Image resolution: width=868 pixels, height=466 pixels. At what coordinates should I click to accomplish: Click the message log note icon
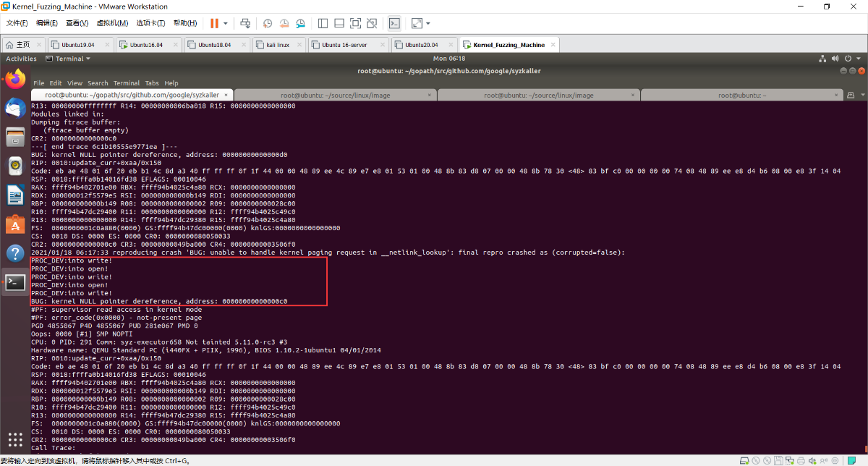pyautogui.click(x=851, y=460)
